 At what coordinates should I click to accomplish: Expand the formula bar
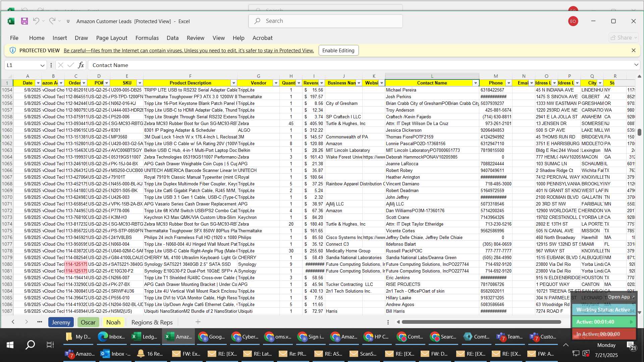tap(636, 65)
